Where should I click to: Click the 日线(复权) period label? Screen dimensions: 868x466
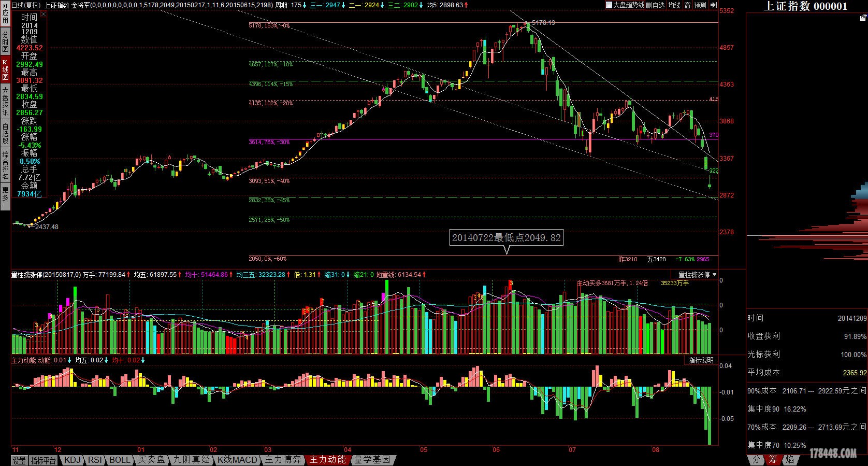coord(26,5)
